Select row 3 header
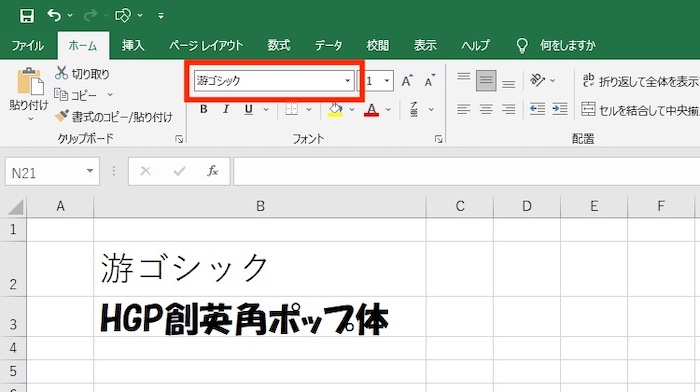700x392 pixels. coord(13,317)
